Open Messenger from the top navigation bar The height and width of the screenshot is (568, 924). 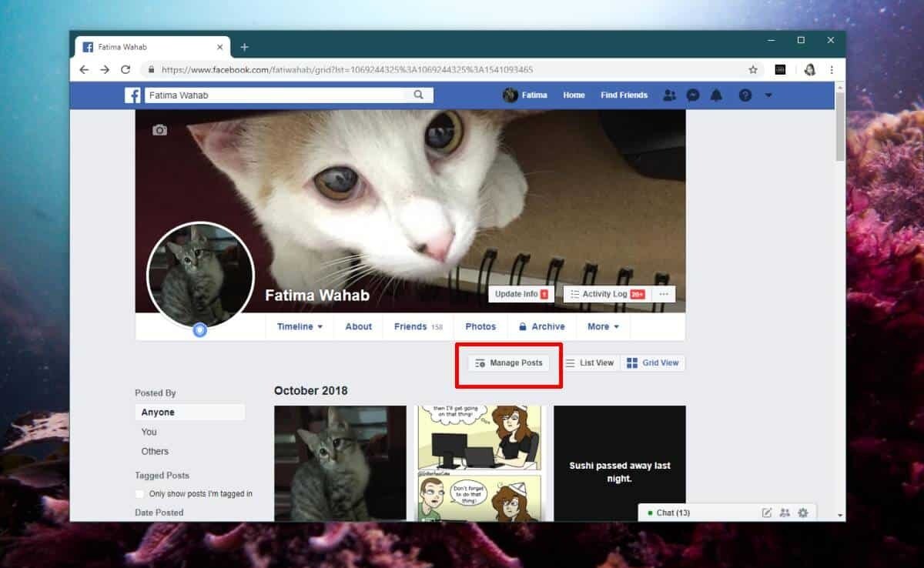[694, 95]
